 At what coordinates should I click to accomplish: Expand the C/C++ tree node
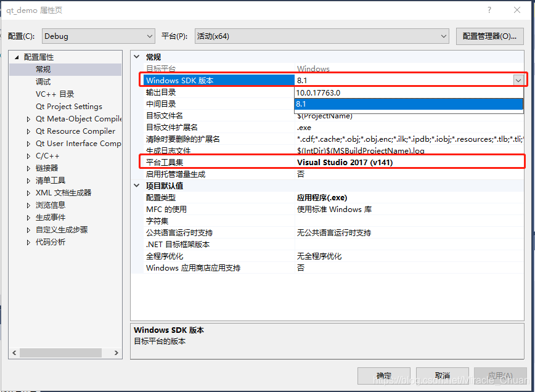pos(28,156)
